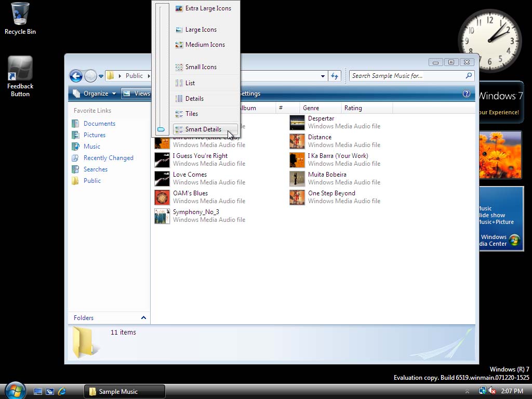Open the Searches favorite link
Screen dimensions: 532x399
coord(96,169)
